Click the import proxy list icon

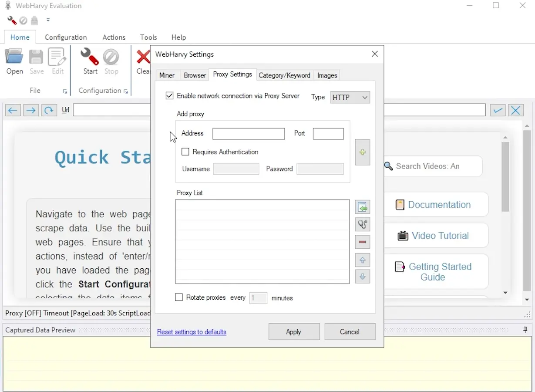pyautogui.click(x=362, y=207)
